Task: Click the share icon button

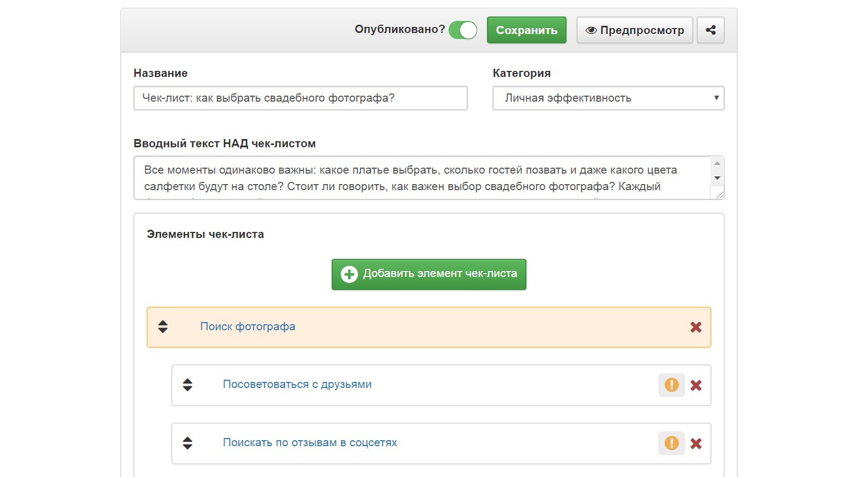Action: [710, 30]
